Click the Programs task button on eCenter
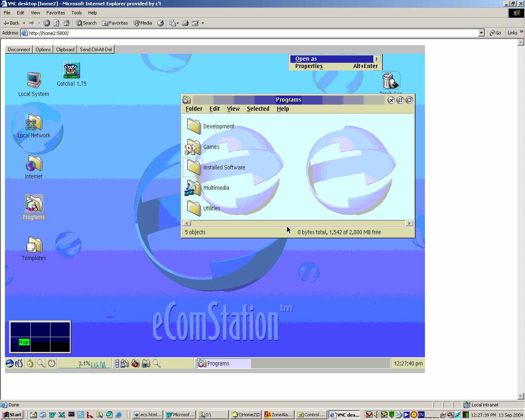This screenshot has width=525, height=420. [x=224, y=363]
